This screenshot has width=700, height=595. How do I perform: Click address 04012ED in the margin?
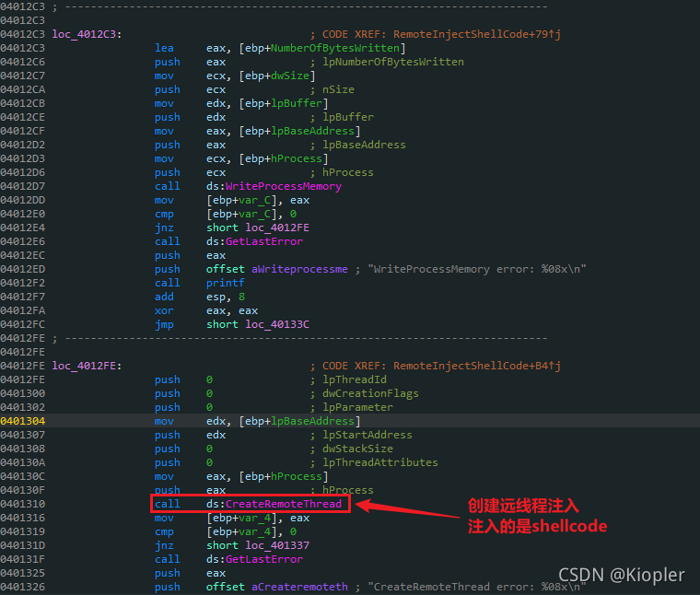coord(23,269)
